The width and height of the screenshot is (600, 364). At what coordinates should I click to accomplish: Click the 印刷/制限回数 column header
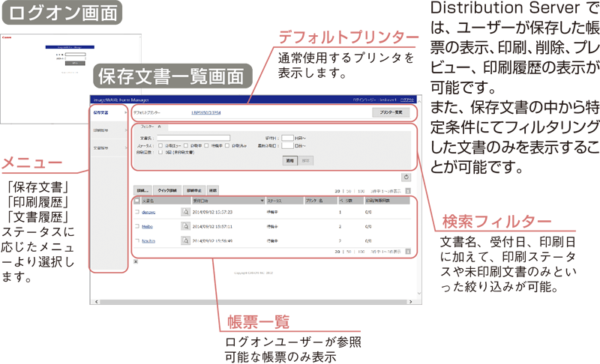click(386, 201)
